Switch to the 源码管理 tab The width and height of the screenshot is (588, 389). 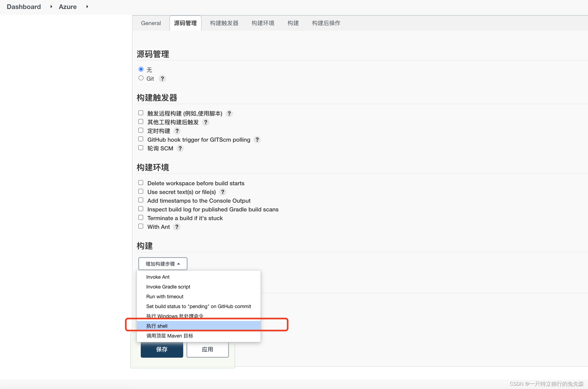click(x=185, y=23)
